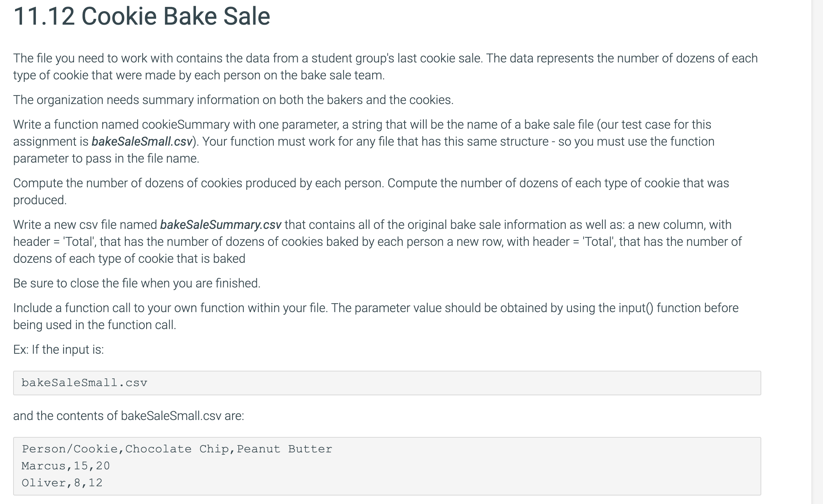Image resolution: width=823 pixels, height=504 pixels.
Task: Click "Be sure to close the file" sentence
Action: coord(137,283)
